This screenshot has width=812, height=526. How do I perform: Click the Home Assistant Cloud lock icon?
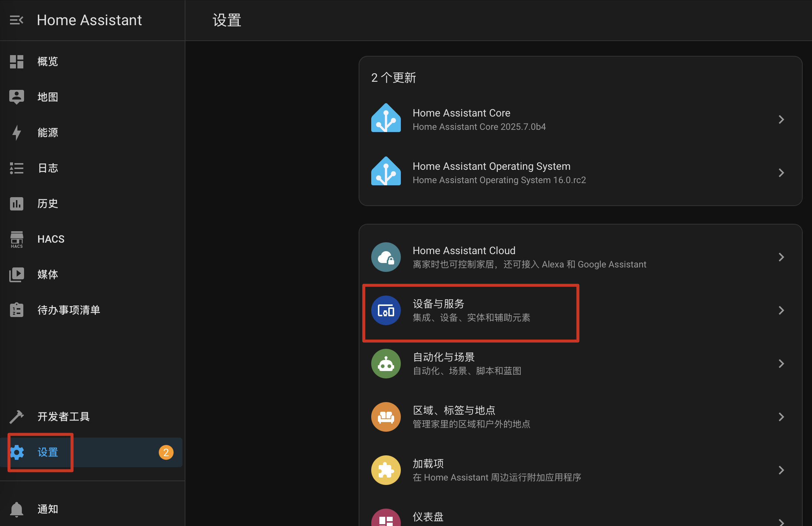(x=386, y=257)
